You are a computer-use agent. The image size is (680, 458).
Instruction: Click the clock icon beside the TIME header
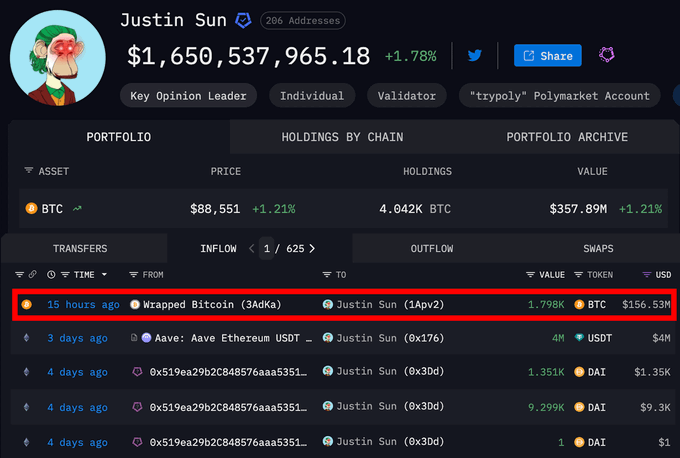click(x=66, y=274)
